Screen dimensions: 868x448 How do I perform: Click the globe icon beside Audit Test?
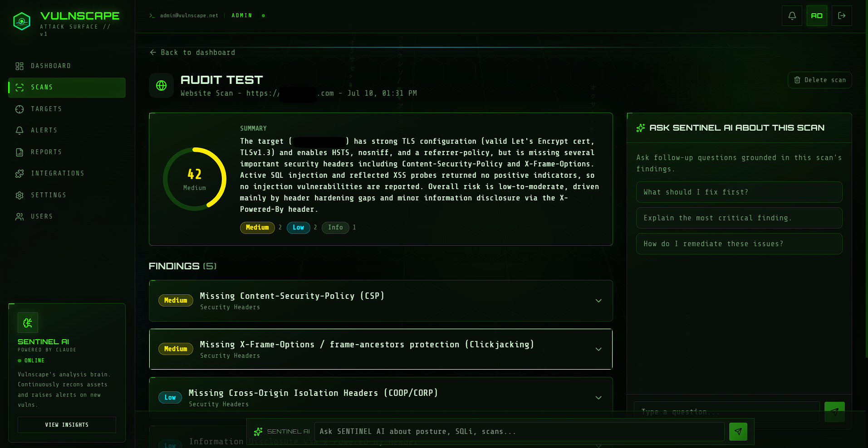pyautogui.click(x=162, y=85)
